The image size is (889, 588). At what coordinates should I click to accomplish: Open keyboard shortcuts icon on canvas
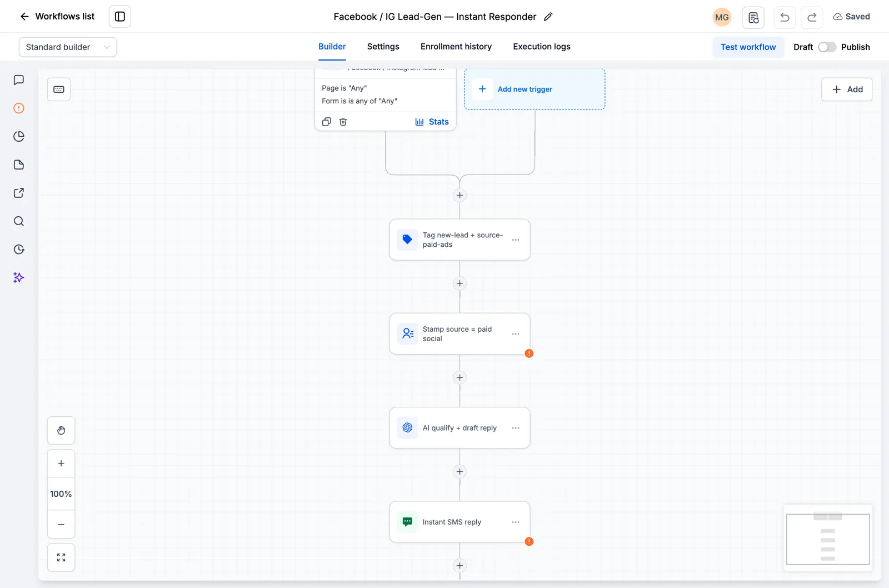[x=59, y=89]
